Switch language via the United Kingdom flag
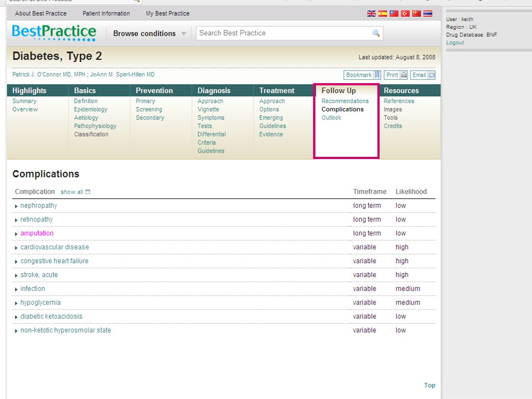This screenshot has width=532, height=399. (x=371, y=13)
